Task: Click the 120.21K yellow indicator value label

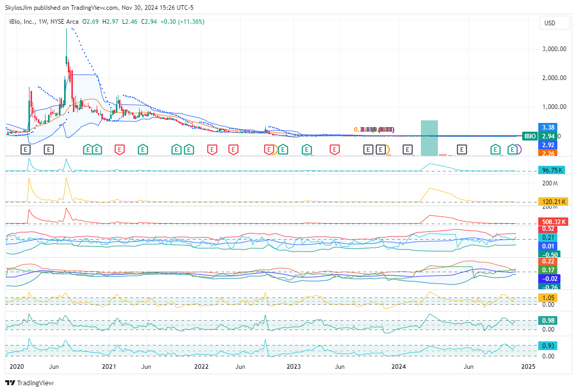Action: (553, 202)
